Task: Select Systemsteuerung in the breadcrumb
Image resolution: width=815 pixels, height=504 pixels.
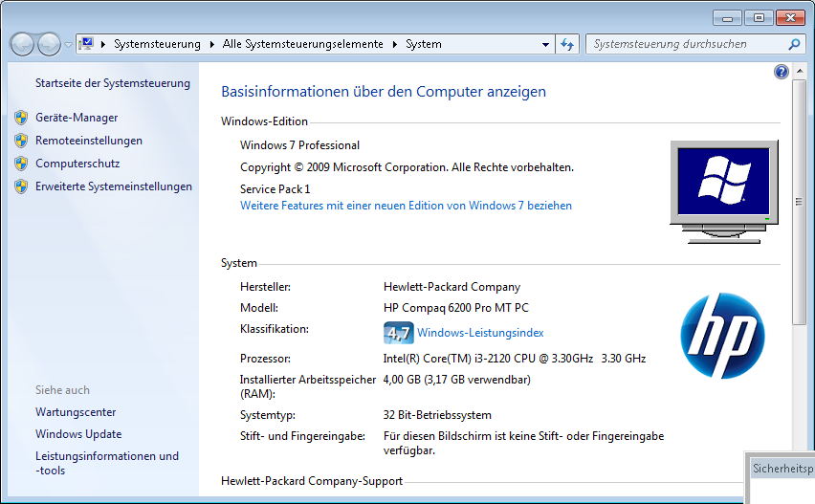Action: [x=157, y=44]
